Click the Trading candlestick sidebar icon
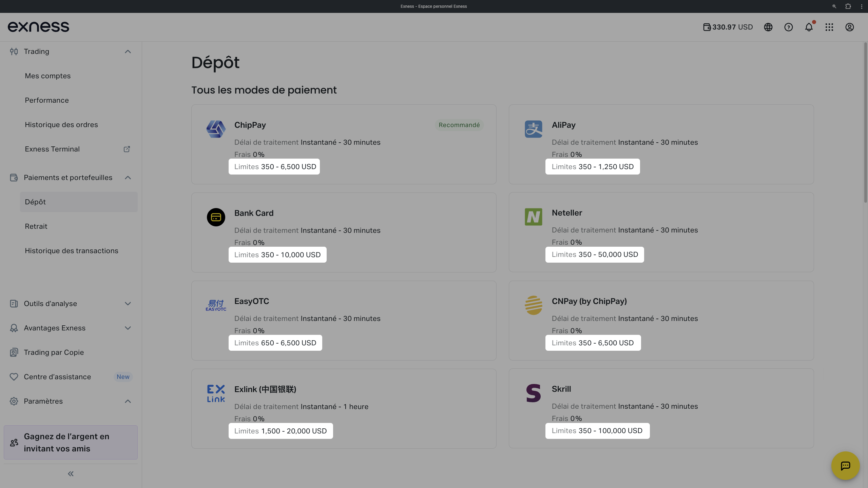 (14, 52)
